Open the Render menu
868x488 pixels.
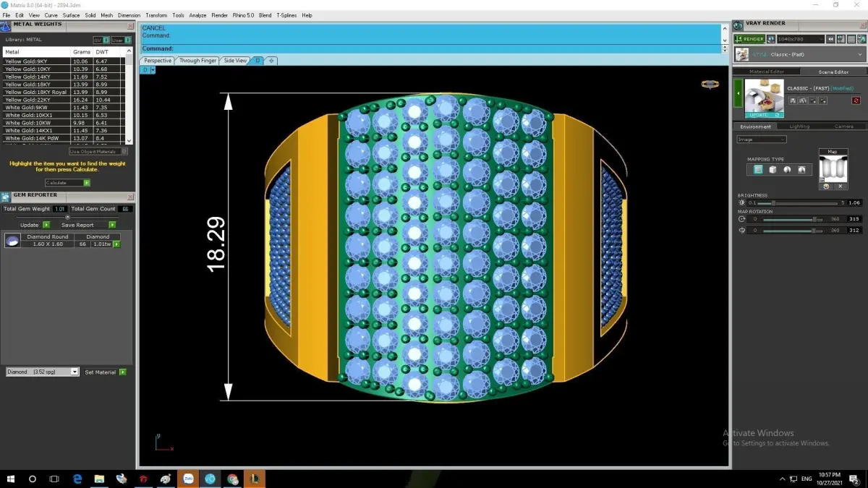[219, 15]
